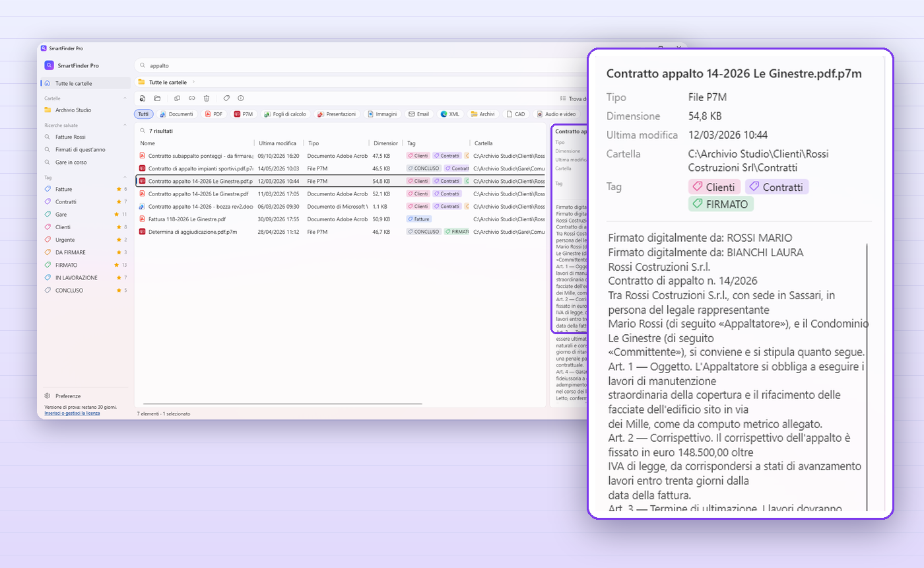Viewport: 924px width, 568px height.
Task: Sort by Ultima modifica column header
Action: pos(279,143)
